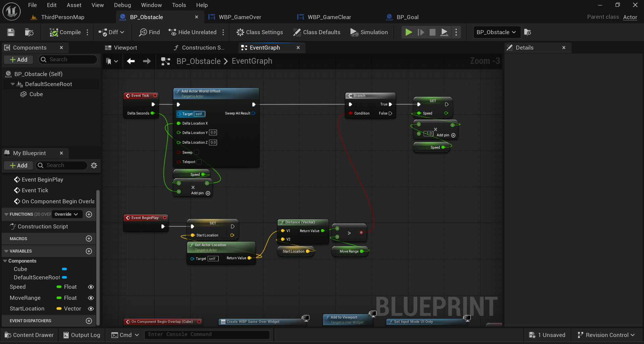Enable the Teleport checkbox on the node

coord(199,162)
